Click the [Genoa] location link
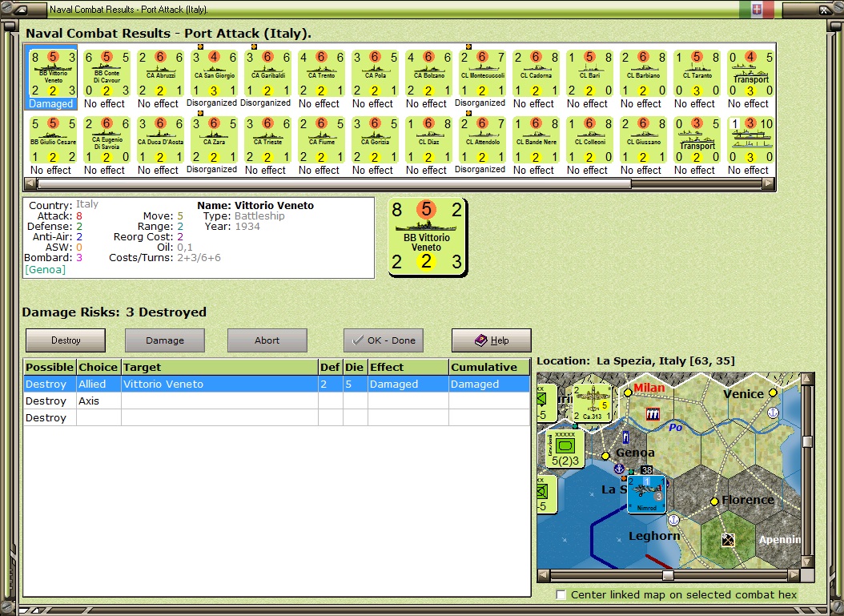Screen dimensions: 844x616 (45, 269)
